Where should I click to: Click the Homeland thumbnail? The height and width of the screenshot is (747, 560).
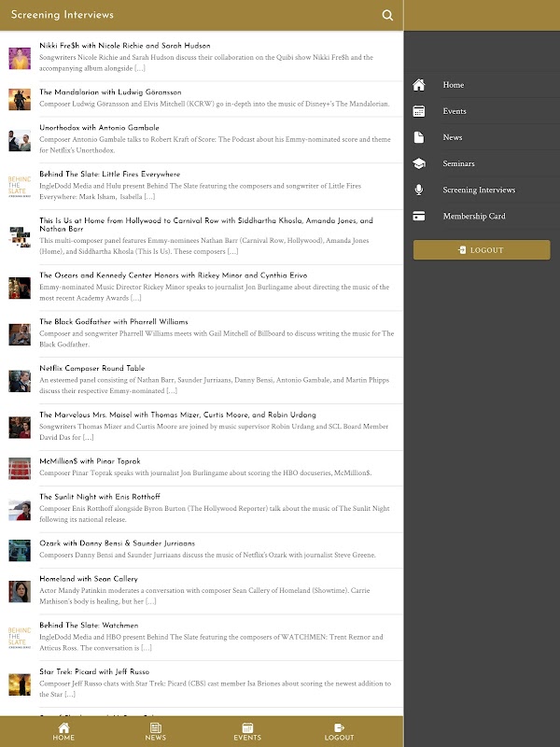20,591
